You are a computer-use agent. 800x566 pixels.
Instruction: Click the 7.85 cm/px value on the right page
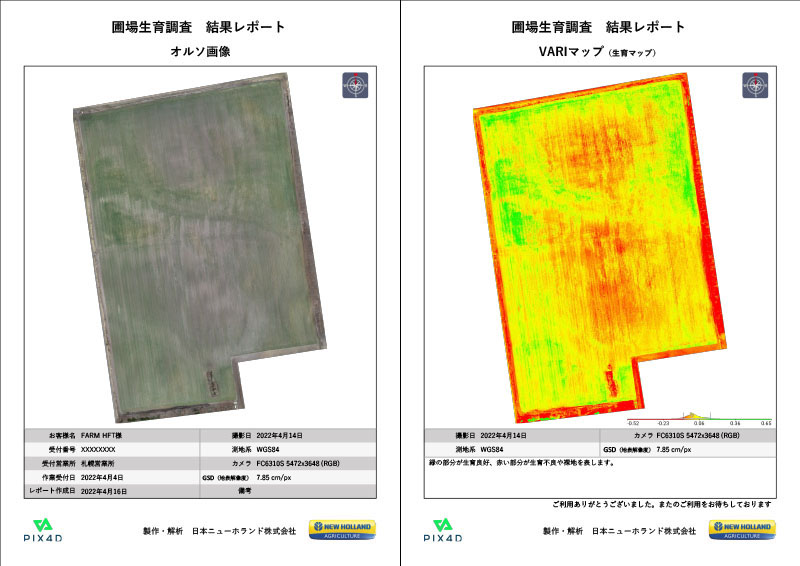coord(674,450)
